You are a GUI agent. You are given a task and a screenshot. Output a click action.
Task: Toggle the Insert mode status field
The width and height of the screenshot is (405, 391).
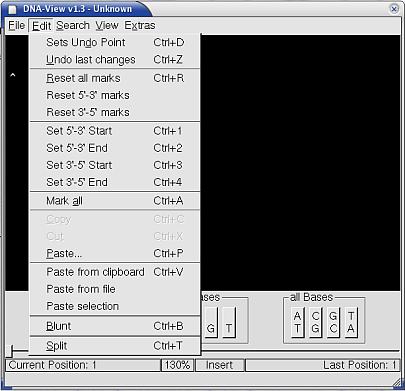coord(220,365)
